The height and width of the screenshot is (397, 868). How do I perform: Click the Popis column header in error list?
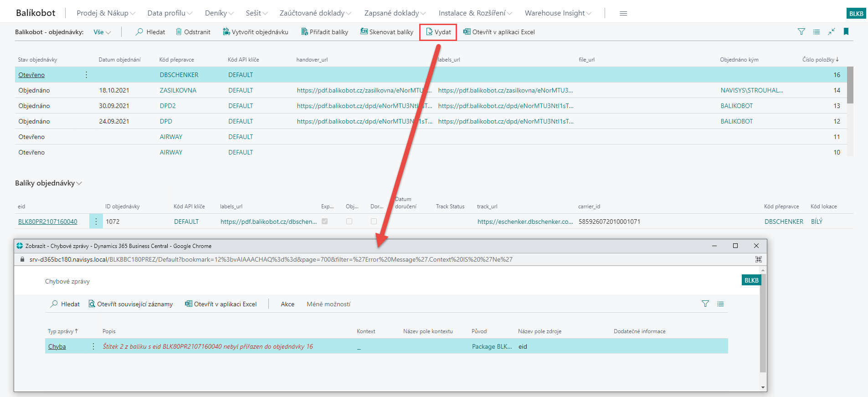109,331
